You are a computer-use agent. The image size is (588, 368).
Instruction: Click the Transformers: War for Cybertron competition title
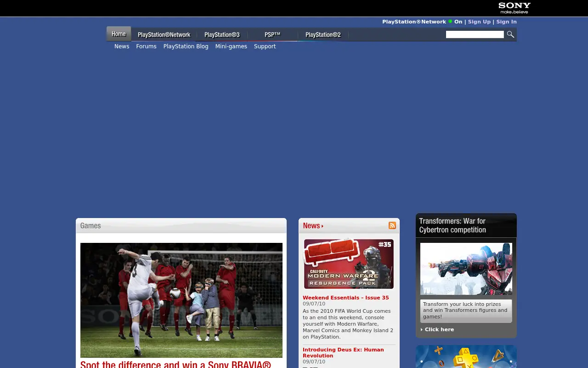tap(452, 225)
